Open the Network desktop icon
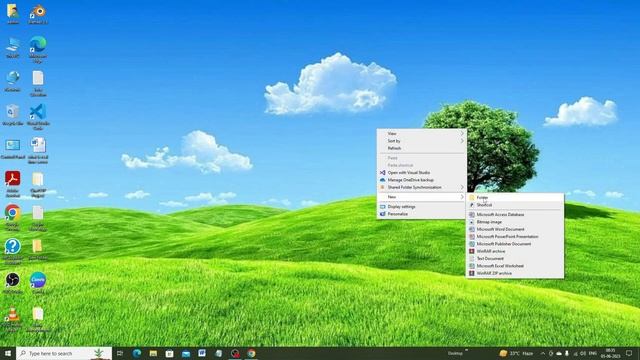The image size is (640, 360). (13, 81)
